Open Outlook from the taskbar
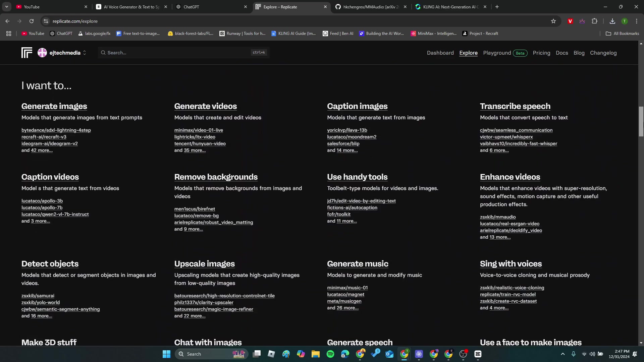644x362 pixels. click(389, 354)
